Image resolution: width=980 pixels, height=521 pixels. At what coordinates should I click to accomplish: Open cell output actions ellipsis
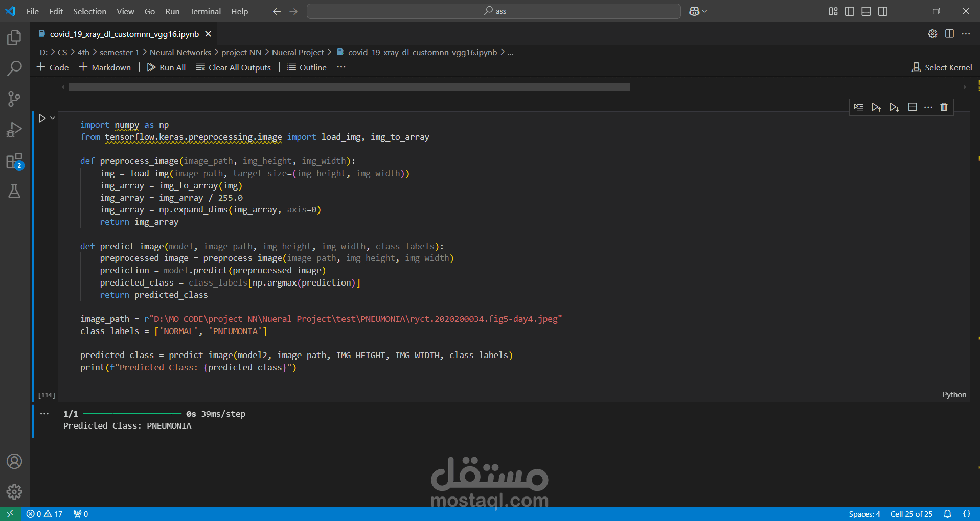[x=44, y=414]
